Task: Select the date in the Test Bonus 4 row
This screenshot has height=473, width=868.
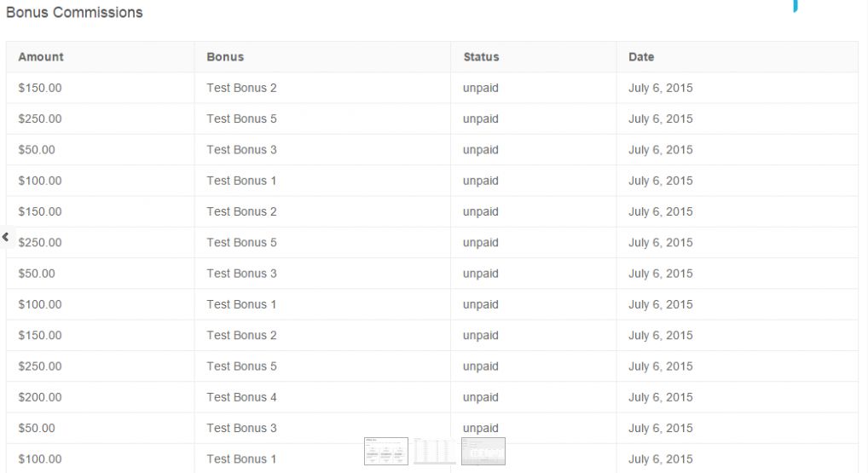Action: point(661,397)
